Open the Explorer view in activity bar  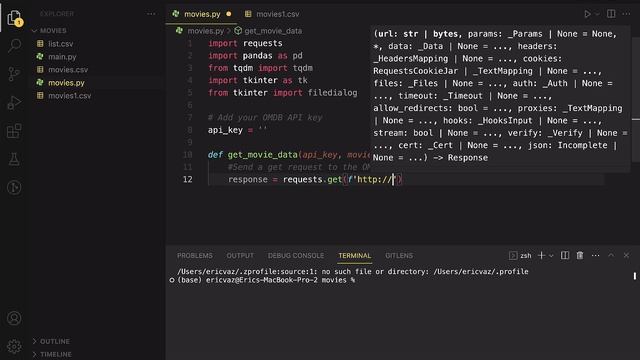[x=14, y=18]
